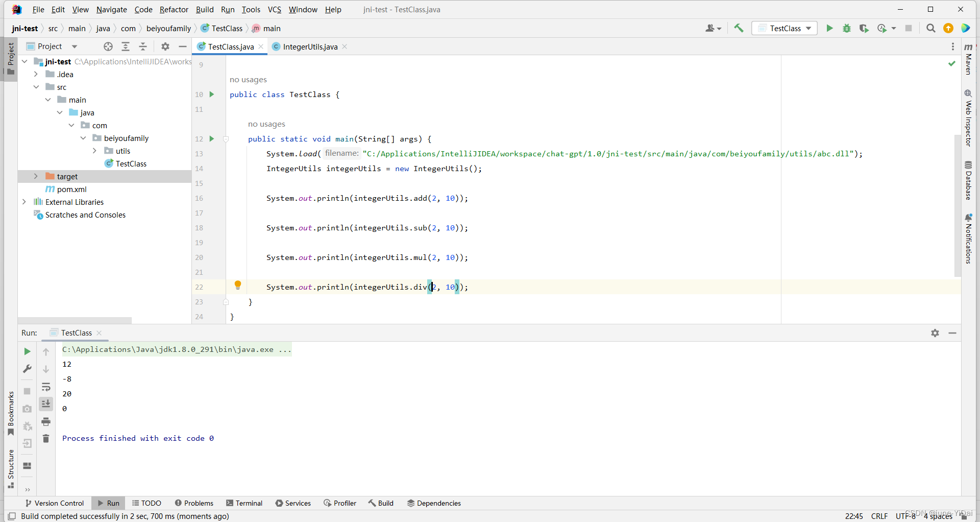The height and width of the screenshot is (522, 980).
Task: Click CRLF line separator in status bar
Action: tap(879, 516)
